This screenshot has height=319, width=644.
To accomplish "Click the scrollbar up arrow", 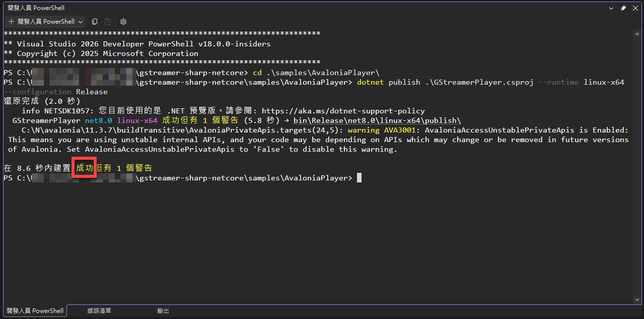I will tap(637, 33).
